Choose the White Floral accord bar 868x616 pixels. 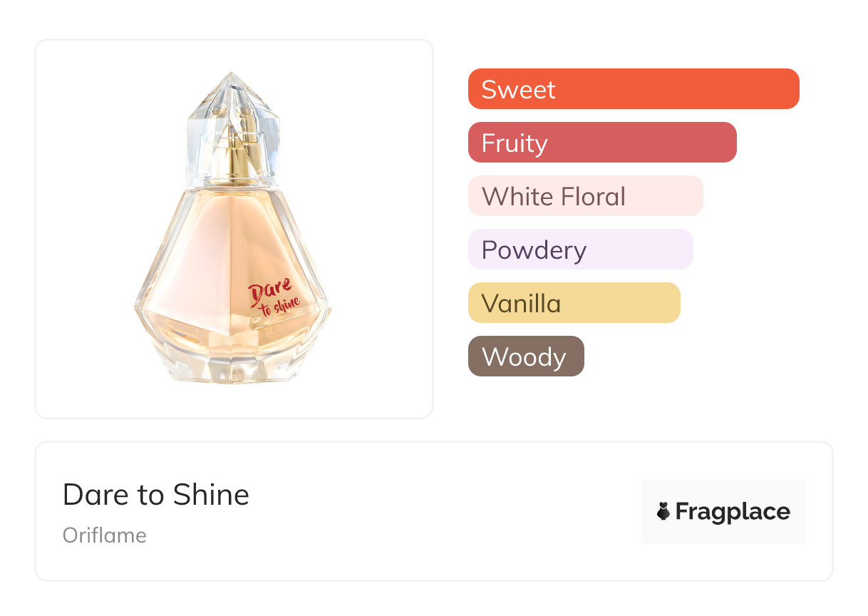[x=586, y=196]
